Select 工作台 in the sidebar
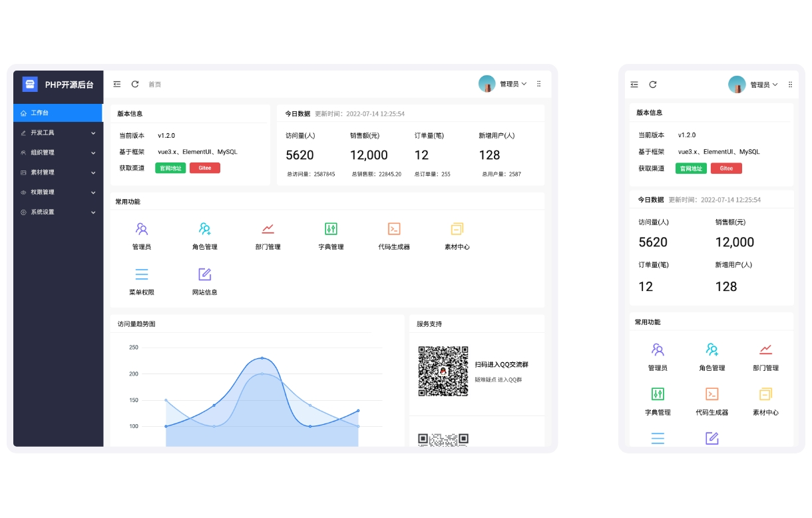The width and height of the screenshot is (812, 518). [x=58, y=113]
